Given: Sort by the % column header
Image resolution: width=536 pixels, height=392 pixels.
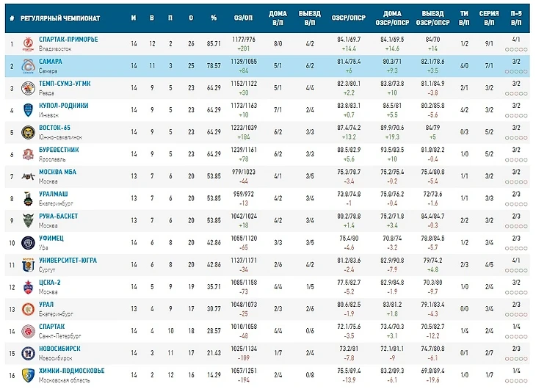Looking at the screenshot, I should click(214, 17).
